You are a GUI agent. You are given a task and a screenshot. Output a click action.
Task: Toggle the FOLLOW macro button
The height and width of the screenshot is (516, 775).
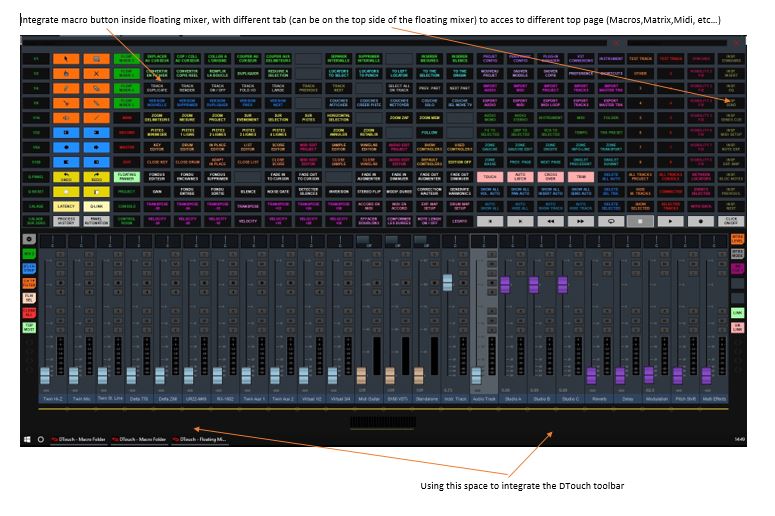pyautogui.click(x=429, y=132)
